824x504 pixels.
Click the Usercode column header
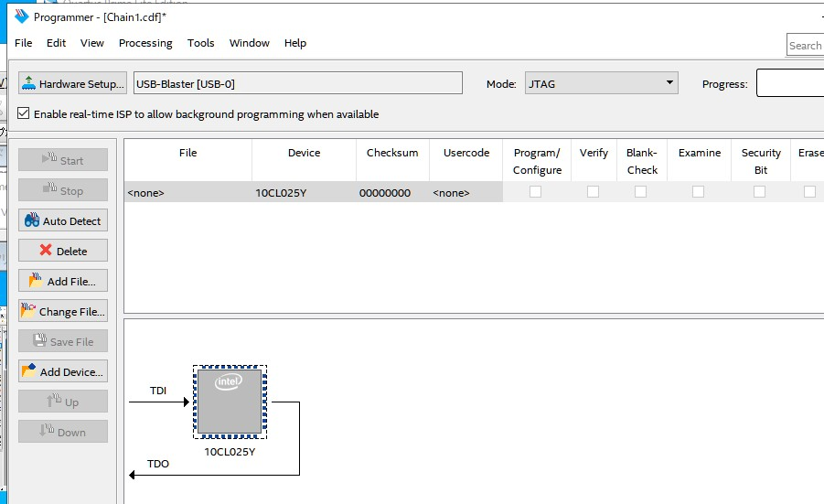pyautogui.click(x=466, y=160)
